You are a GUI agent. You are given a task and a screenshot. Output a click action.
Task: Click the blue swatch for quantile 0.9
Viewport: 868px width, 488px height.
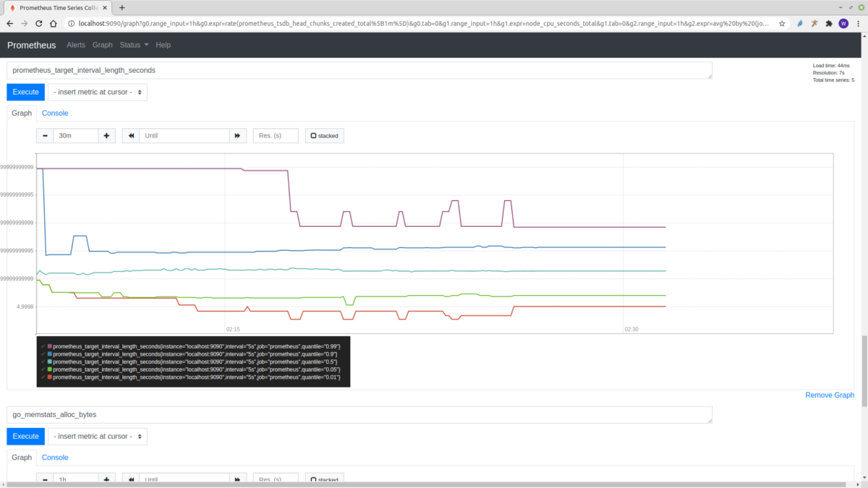click(50, 354)
